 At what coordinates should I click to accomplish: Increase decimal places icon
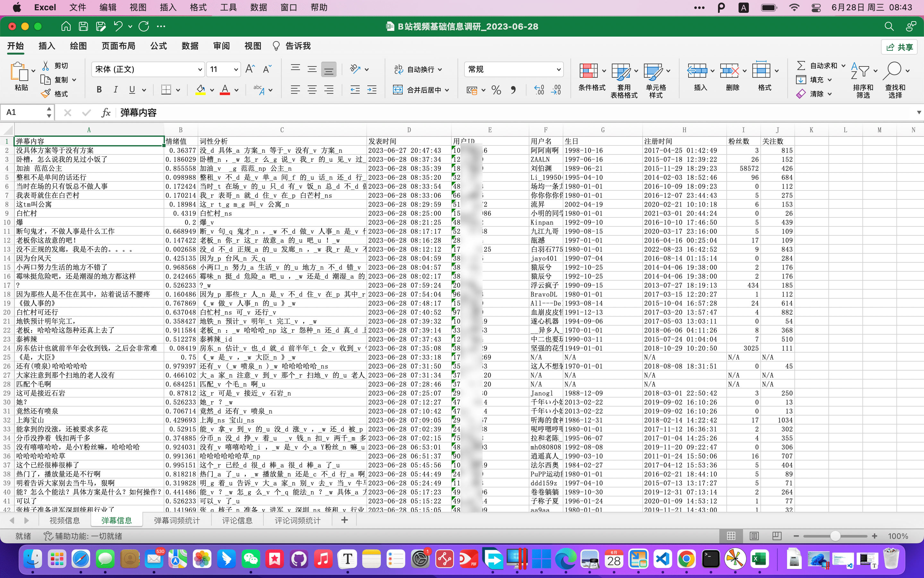539,90
